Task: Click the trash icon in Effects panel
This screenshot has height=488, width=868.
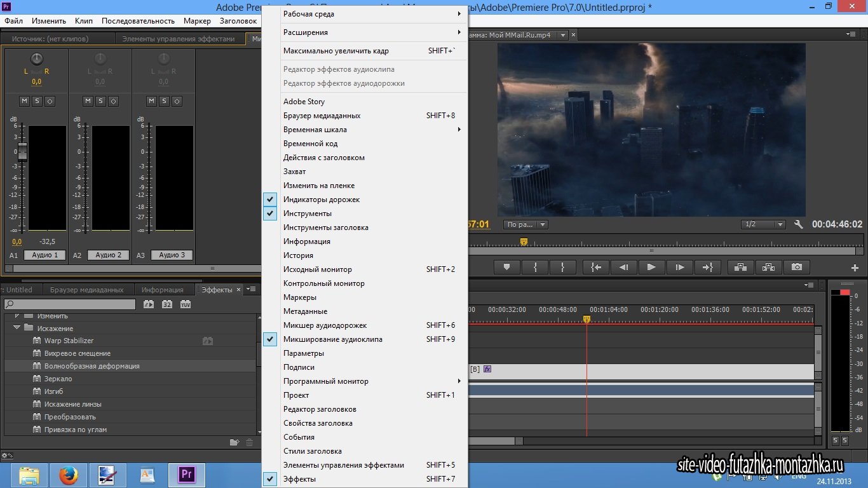Action: point(249,442)
